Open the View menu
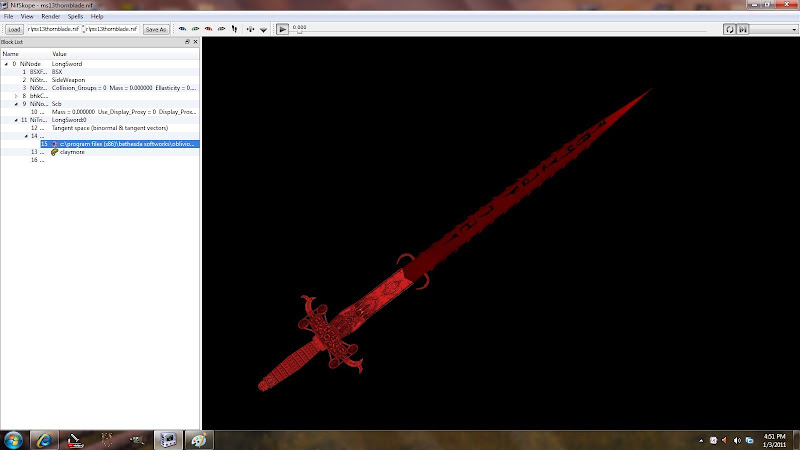800x450 pixels. (x=27, y=16)
